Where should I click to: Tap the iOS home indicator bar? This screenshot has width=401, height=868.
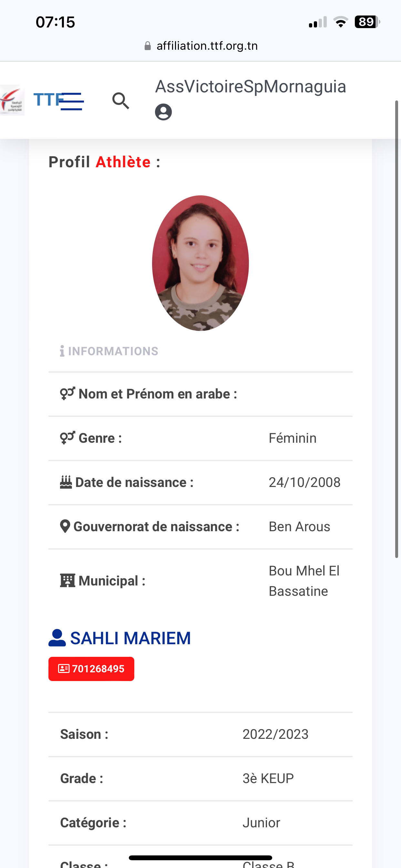coord(200,858)
